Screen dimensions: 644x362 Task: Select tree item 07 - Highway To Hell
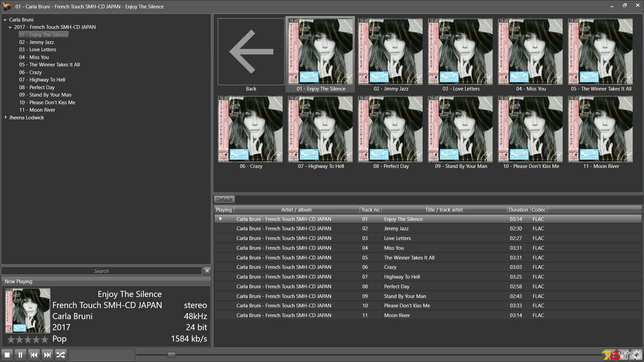(x=42, y=80)
